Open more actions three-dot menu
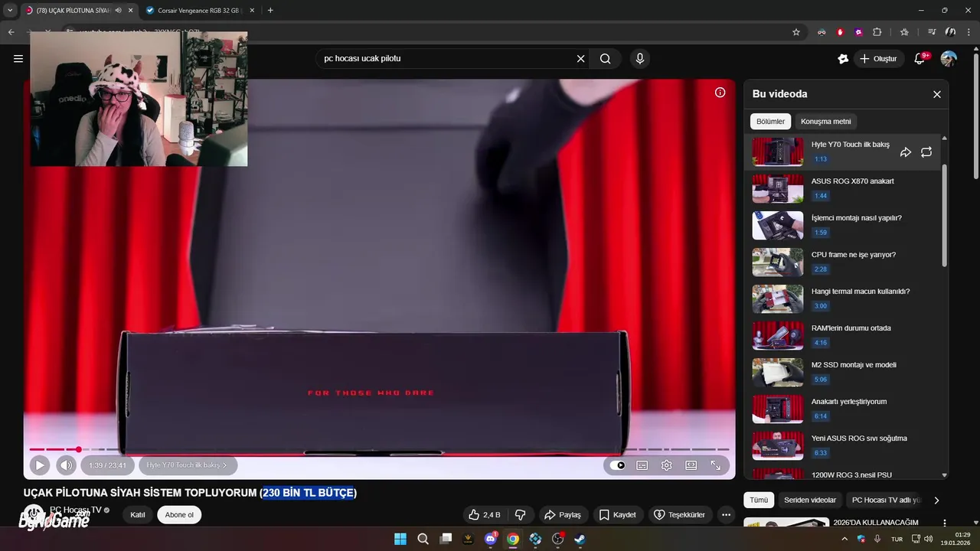Image resolution: width=980 pixels, height=551 pixels. 727,515
